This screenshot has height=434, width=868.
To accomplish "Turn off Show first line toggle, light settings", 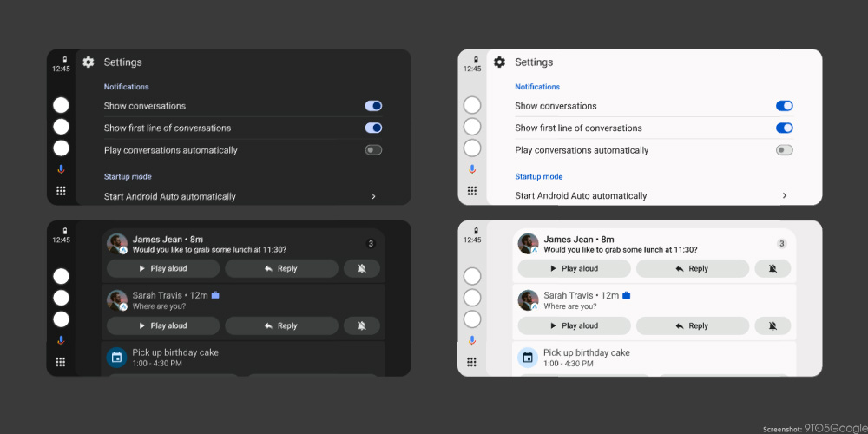I will pyautogui.click(x=784, y=128).
